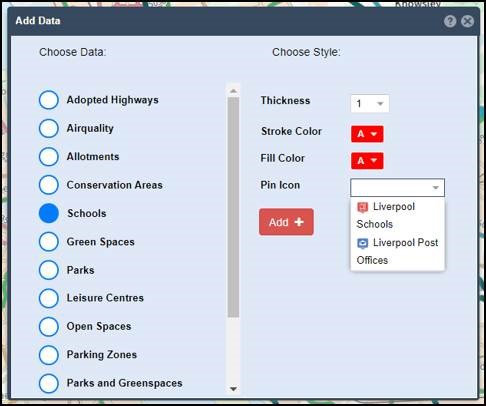Choose Liverpool Schools pin icon option
Image resolution: width=486 pixels, height=406 pixels.
point(397,215)
